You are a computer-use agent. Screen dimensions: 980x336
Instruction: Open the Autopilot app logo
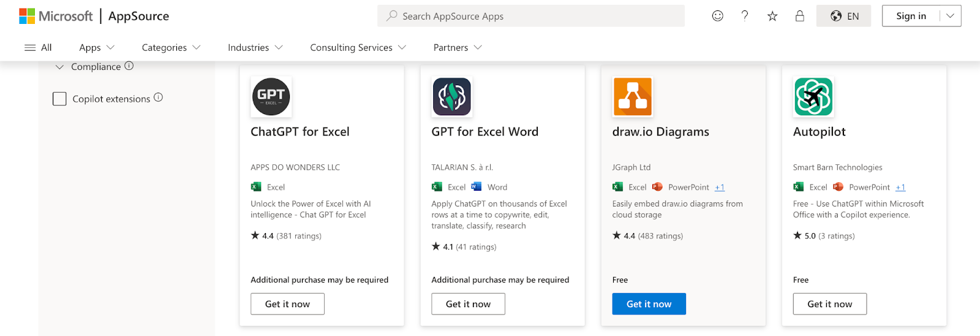(x=813, y=97)
